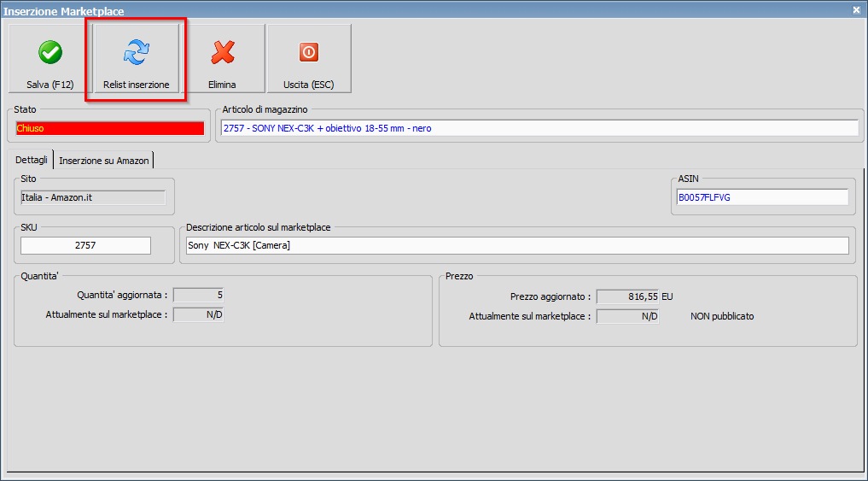Click the ASIN field B0057FLFVG
The image size is (868, 481).
(x=762, y=197)
